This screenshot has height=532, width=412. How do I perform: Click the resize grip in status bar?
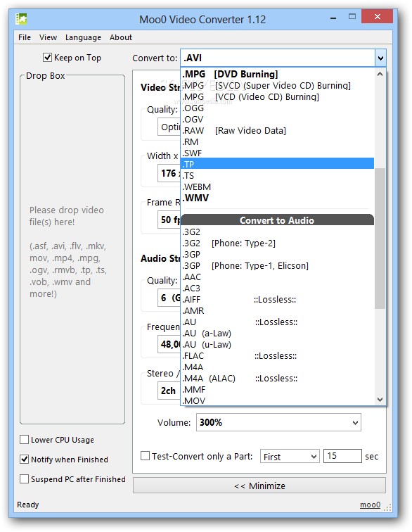pos(388,507)
